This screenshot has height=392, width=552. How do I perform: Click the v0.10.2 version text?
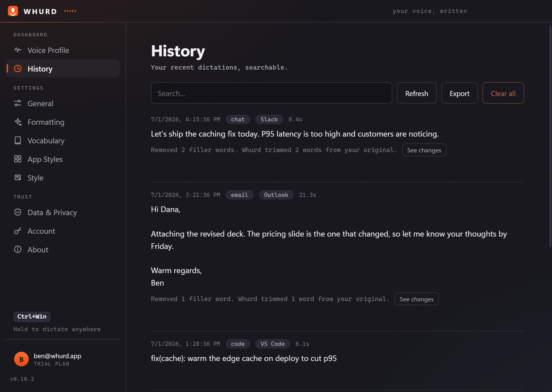22,379
